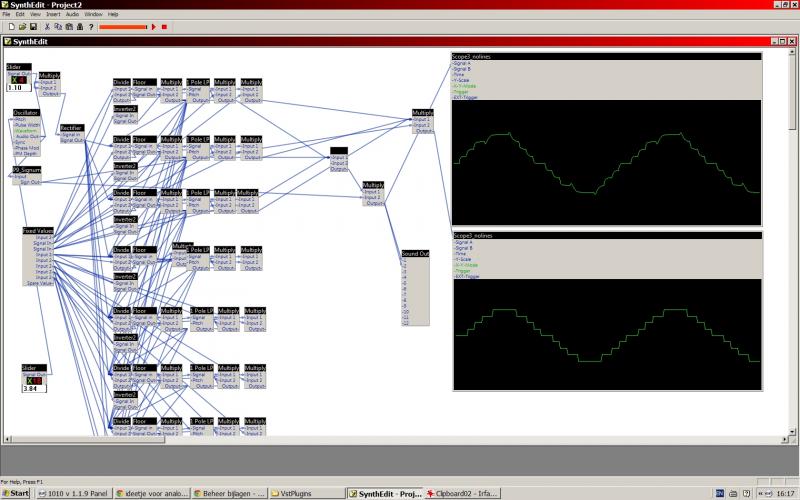
Task: Open the Audio menu
Action: click(x=72, y=14)
